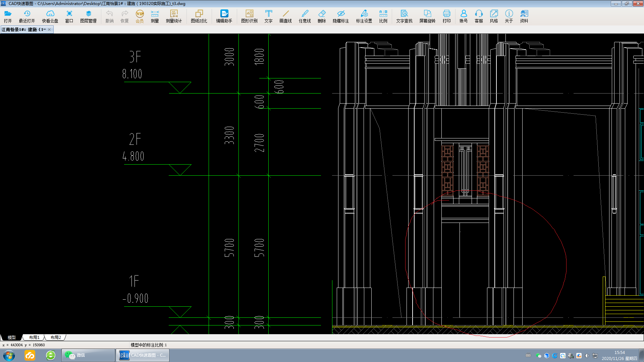Open the recent files list 最近打开
The height and width of the screenshot is (362, 644).
click(x=27, y=16)
